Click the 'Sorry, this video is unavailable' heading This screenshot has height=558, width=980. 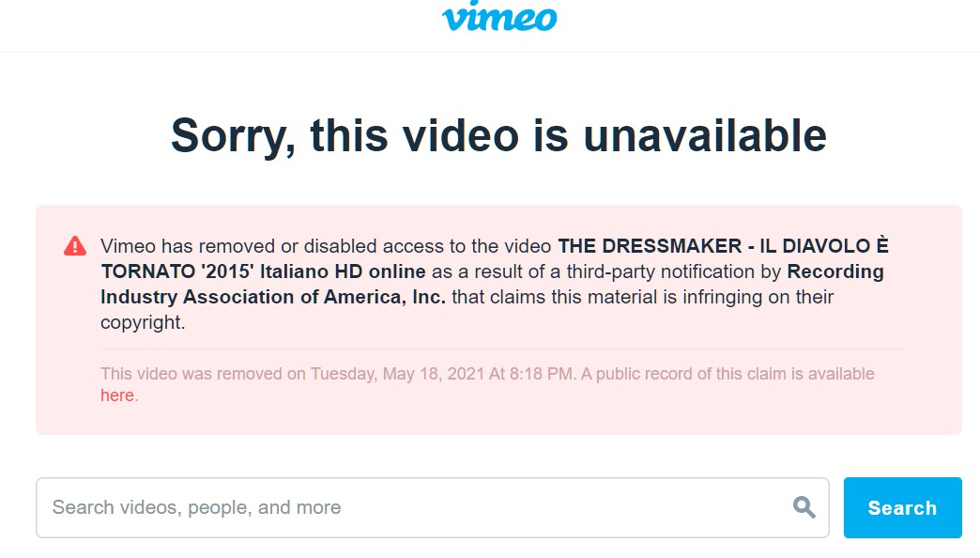pyautogui.click(x=498, y=135)
